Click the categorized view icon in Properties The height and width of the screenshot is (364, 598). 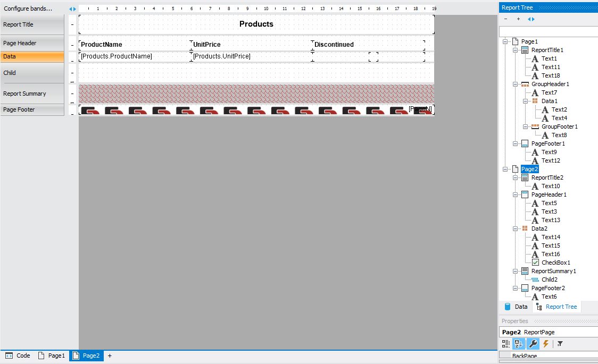coord(506,344)
